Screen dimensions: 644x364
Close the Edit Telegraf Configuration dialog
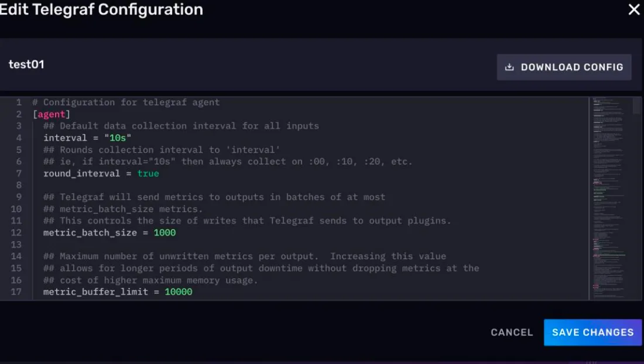click(x=634, y=9)
